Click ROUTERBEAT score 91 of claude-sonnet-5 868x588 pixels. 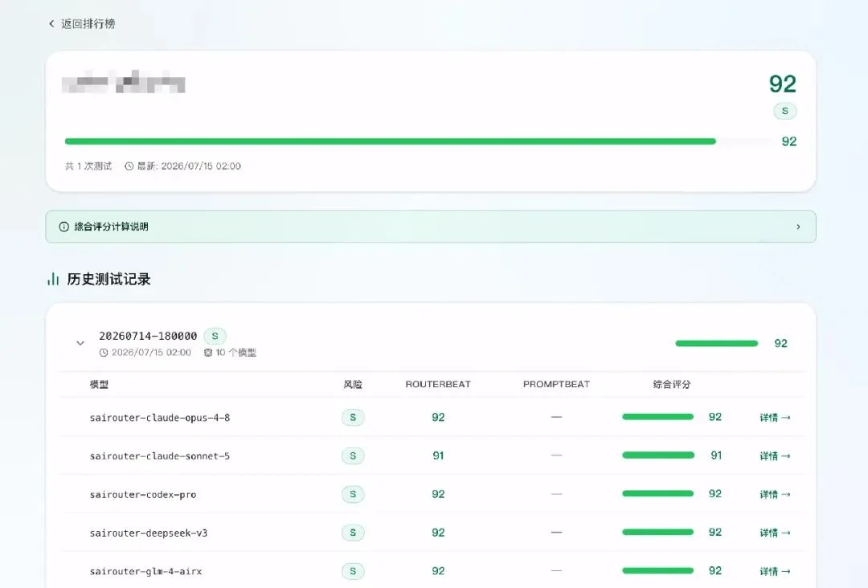point(438,455)
